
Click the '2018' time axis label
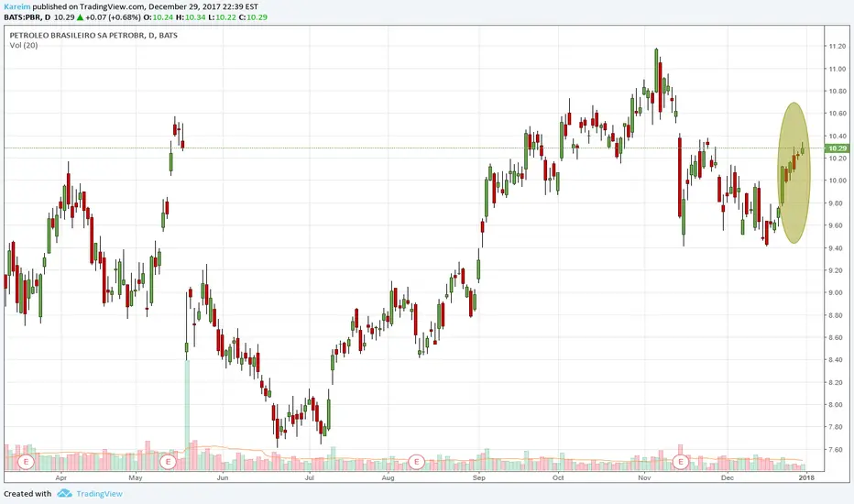pyautogui.click(x=806, y=477)
